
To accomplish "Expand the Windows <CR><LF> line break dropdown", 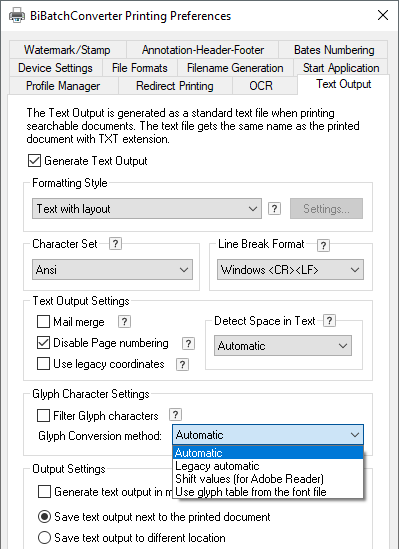I will point(290,270).
